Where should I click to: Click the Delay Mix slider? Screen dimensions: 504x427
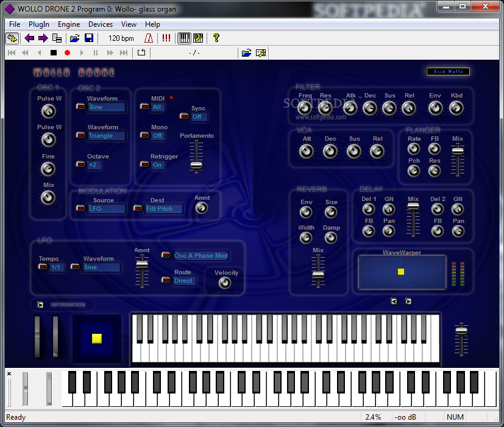coord(413,220)
